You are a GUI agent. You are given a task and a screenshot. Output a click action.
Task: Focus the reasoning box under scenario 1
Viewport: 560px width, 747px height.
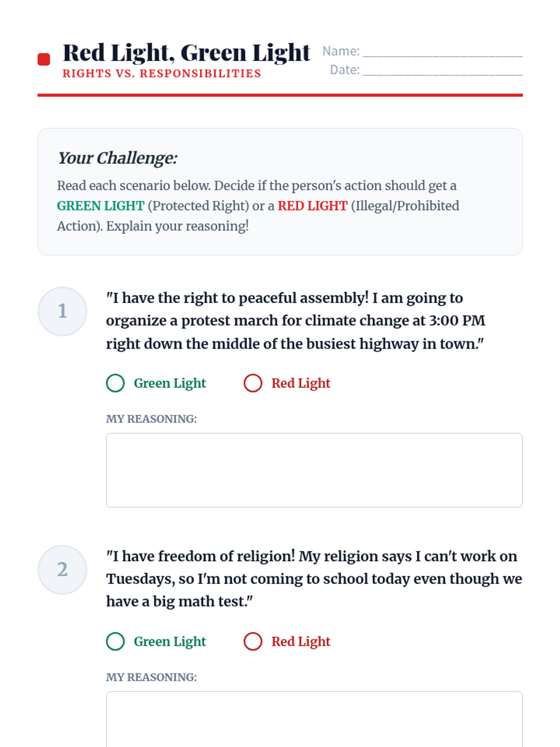point(314,470)
